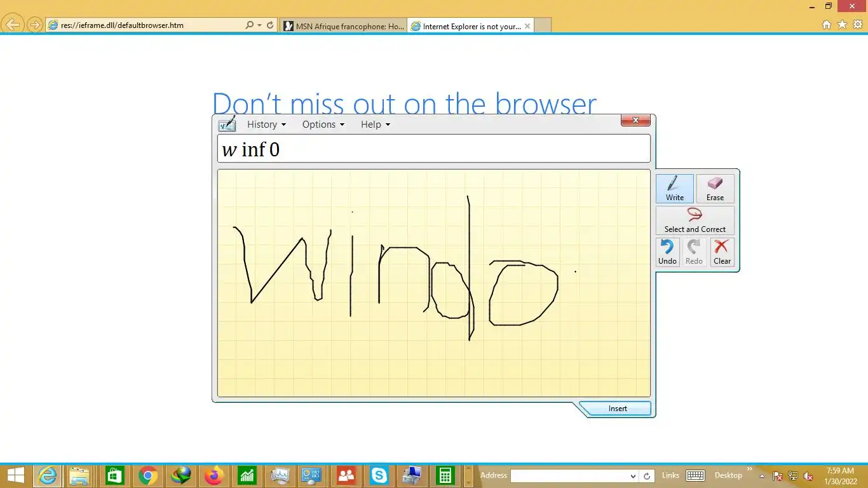Switch to the MSN Afrique francophone tab
Screen dimensions: 868x488
pos(343,26)
